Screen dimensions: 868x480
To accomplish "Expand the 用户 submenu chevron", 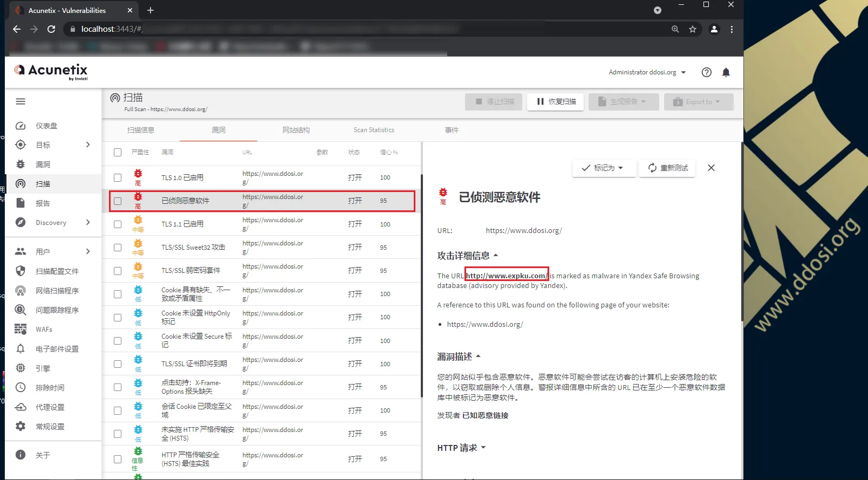I will [88, 251].
